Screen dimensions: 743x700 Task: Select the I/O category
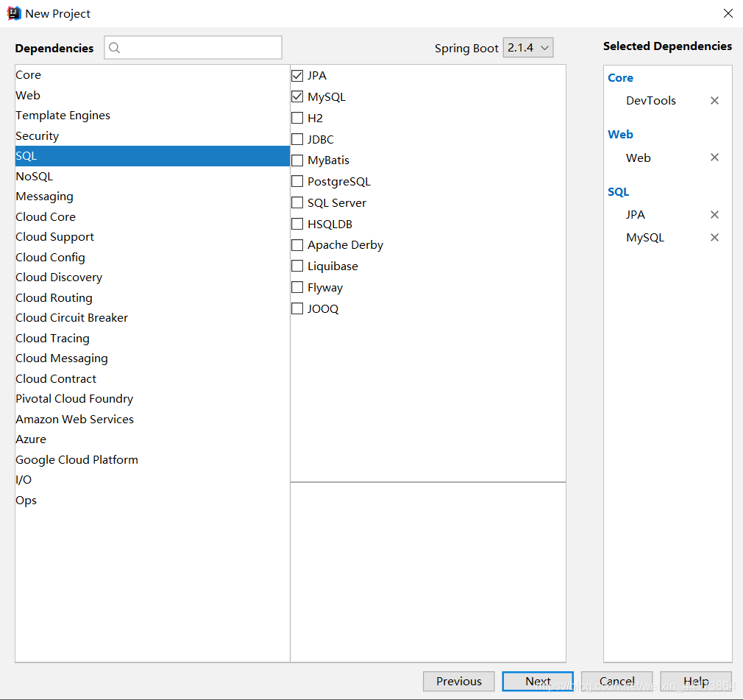click(152, 480)
